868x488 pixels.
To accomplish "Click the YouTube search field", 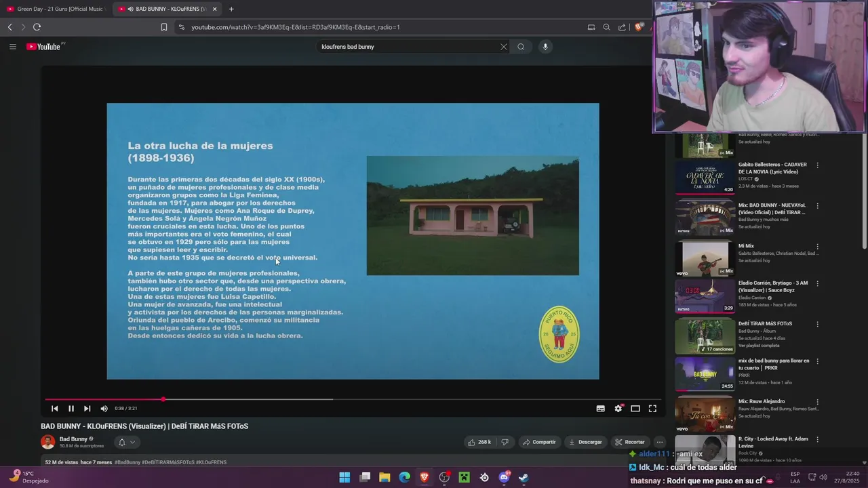I will [x=409, y=47].
